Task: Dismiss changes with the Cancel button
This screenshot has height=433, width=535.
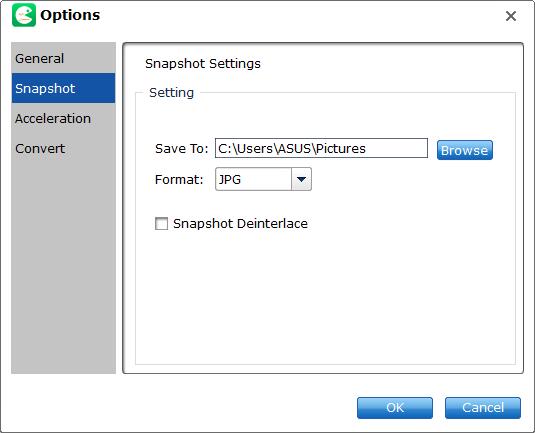Action: pos(483,407)
